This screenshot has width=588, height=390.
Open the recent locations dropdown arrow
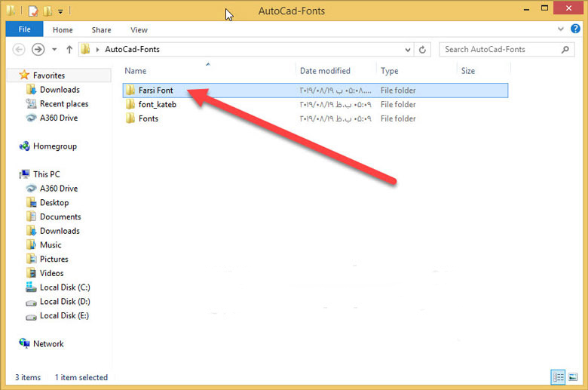pyautogui.click(x=54, y=49)
